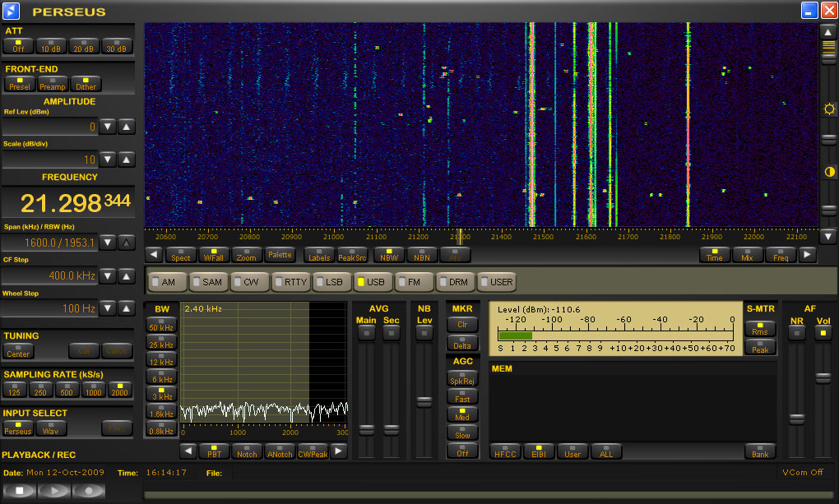This screenshot has width=839, height=504.
Task: Click the left arrow beside PBT button
Action: 188,451
